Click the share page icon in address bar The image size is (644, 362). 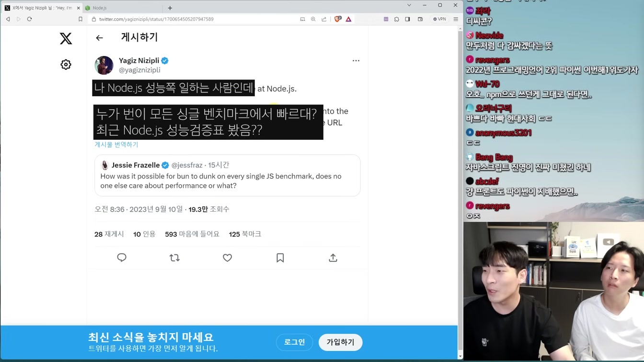tap(324, 19)
